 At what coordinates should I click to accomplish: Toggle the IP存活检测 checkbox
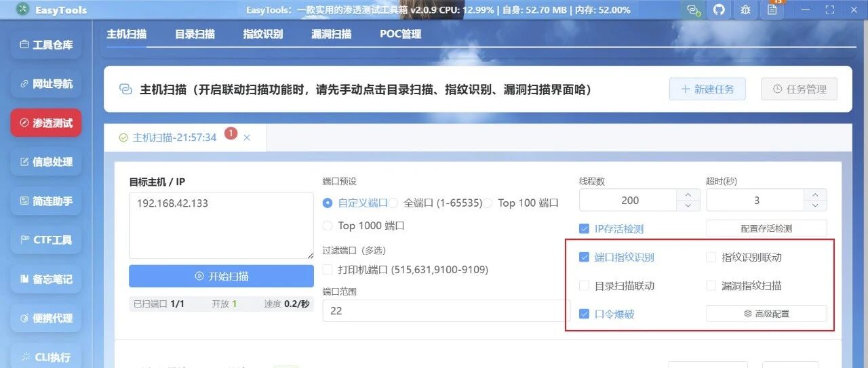(584, 229)
